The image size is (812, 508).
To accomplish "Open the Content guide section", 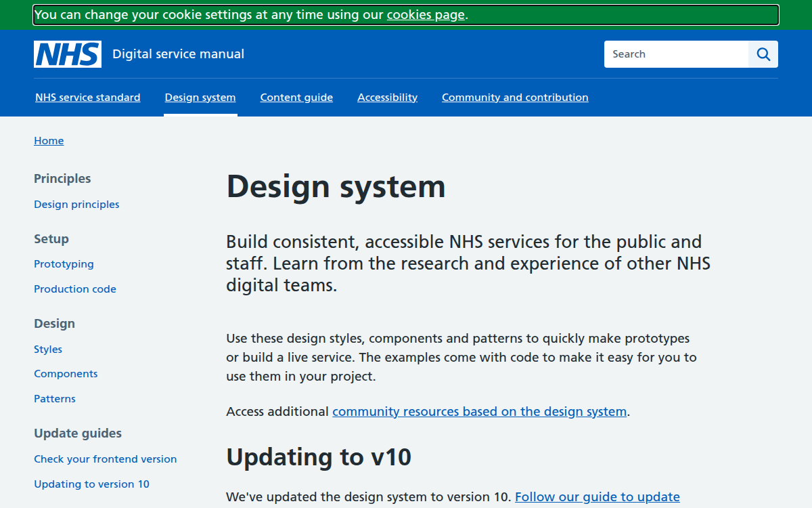I will (296, 98).
